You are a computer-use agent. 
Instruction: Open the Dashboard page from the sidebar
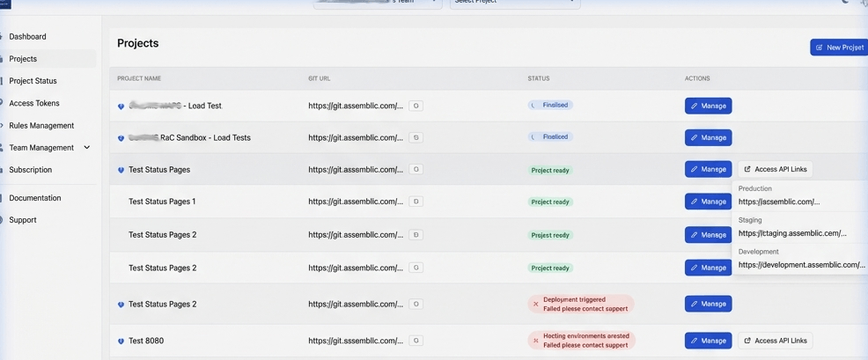[27, 37]
